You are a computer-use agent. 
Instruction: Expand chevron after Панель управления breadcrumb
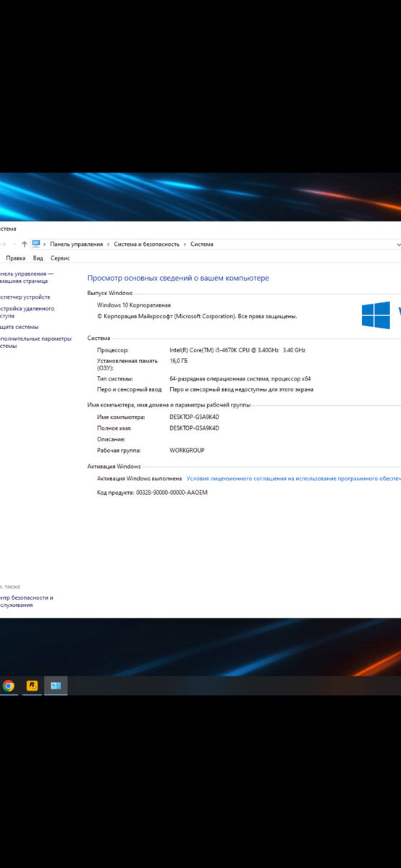click(x=109, y=244)
